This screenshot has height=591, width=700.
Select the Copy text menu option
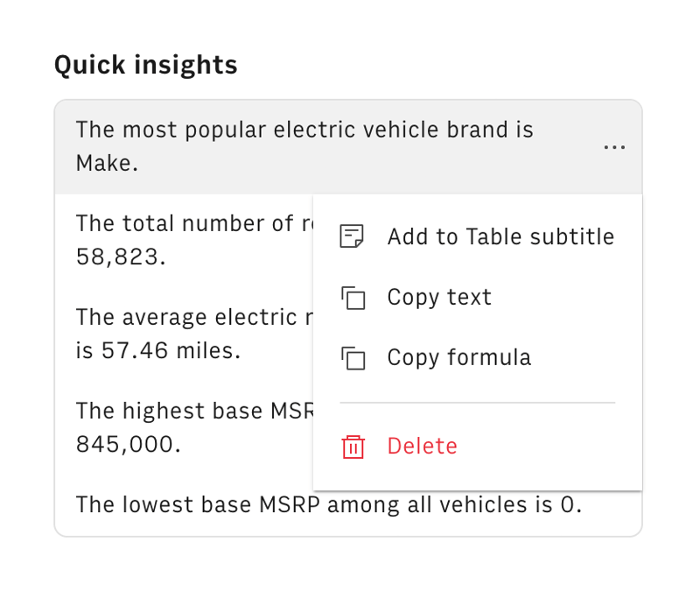click(439, 298)
